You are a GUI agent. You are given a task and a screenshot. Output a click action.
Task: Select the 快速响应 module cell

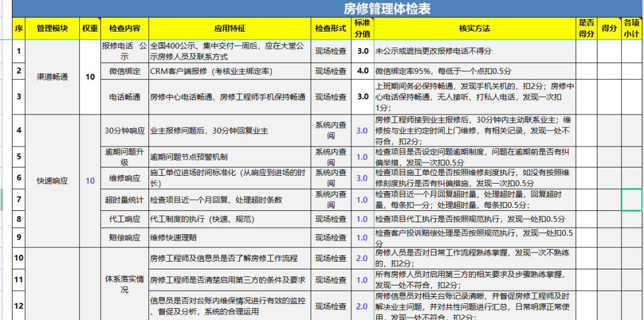(52, 181)
